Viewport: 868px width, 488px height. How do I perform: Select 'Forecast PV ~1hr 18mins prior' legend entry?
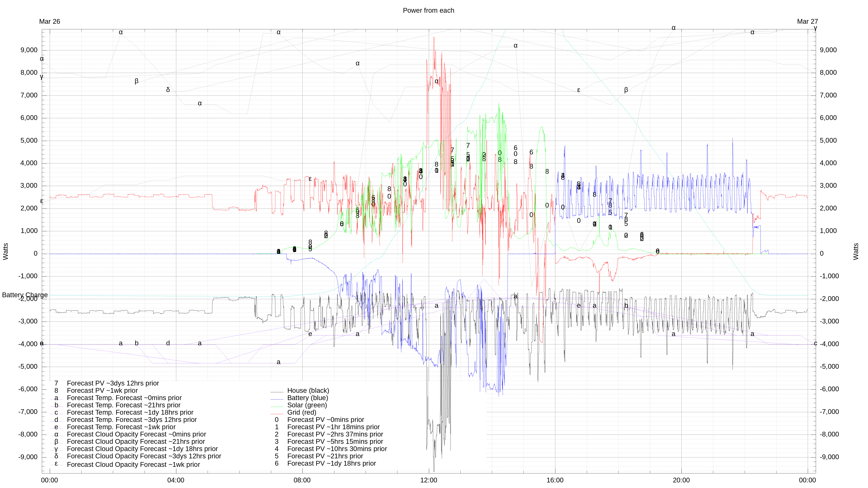[333, 427]
